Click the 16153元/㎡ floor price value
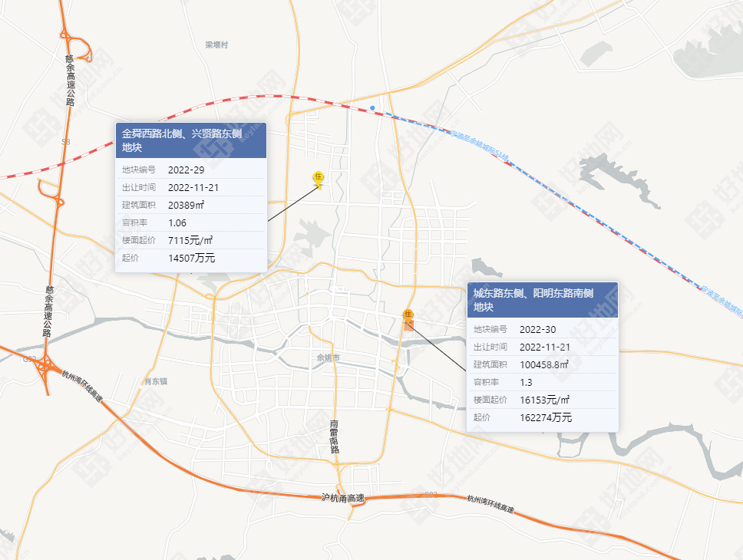This screenshot has height=560, width=743. click(x=544, y=400)
